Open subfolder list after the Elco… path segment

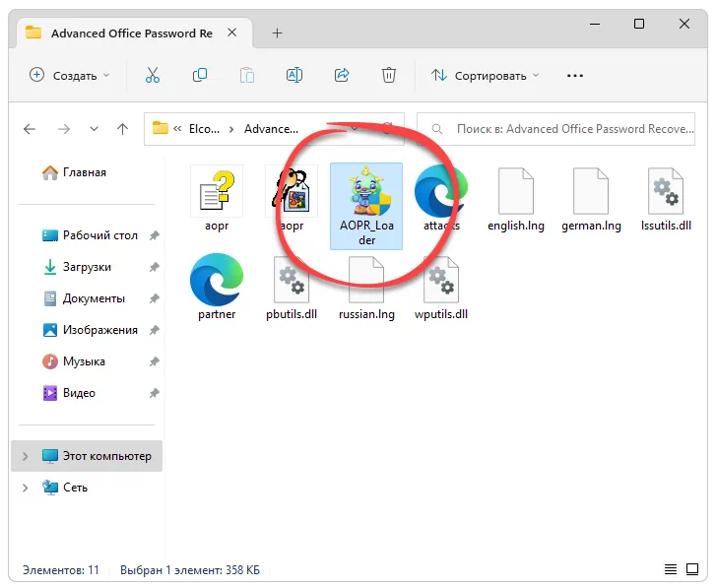pos(231,129)
